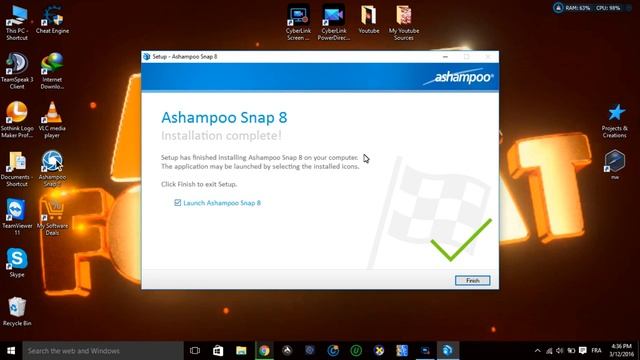Select Youtube folder on desktop

(x=369, y=20)
